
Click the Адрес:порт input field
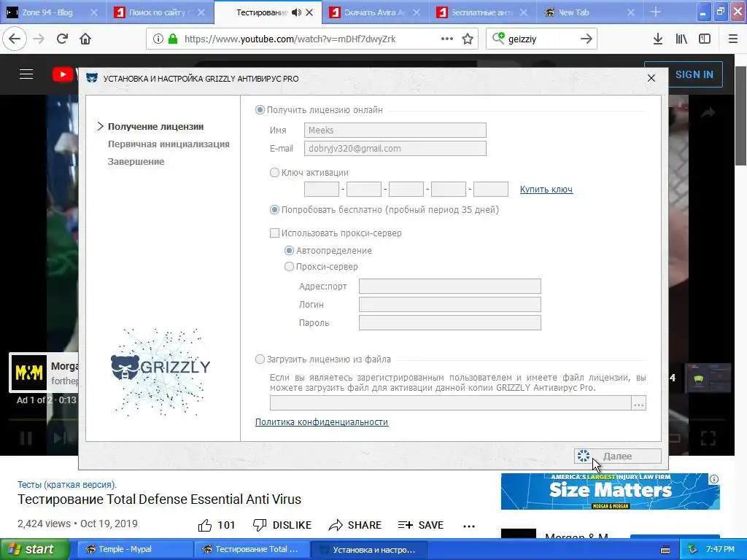(x=449, y=286)
